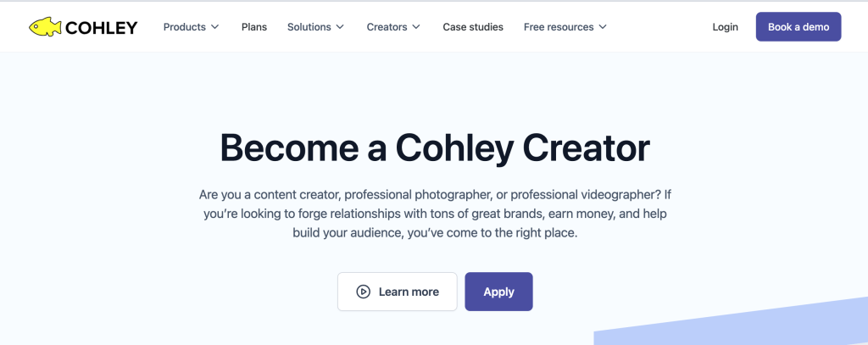Click the Become a Cohley Creator heading
Screen dimensions: 868x345
(434, 147)
